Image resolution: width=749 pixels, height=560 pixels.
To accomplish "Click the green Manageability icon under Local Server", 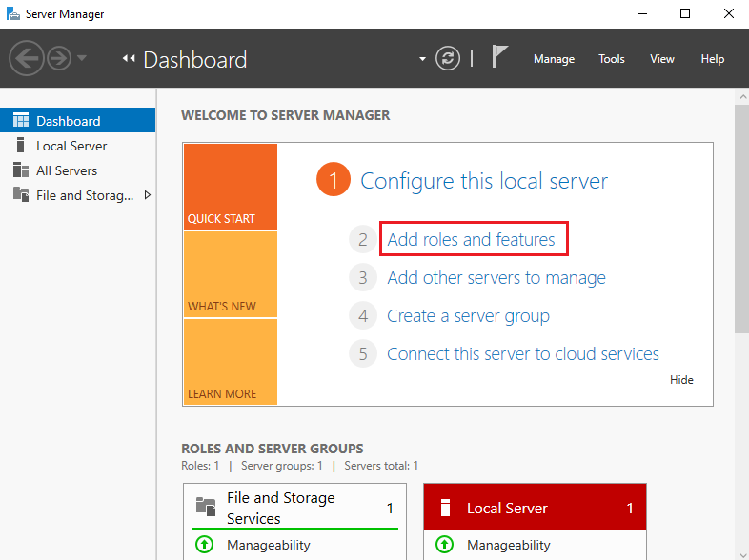I will 444,545.
